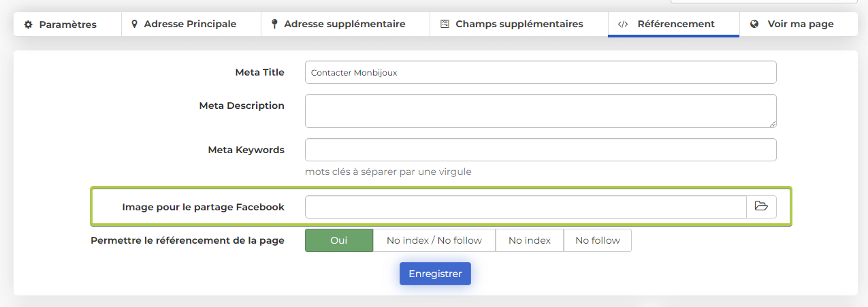Pick the No follow option
This screenshot has height=307, width=868.
(x=597, y=240)
